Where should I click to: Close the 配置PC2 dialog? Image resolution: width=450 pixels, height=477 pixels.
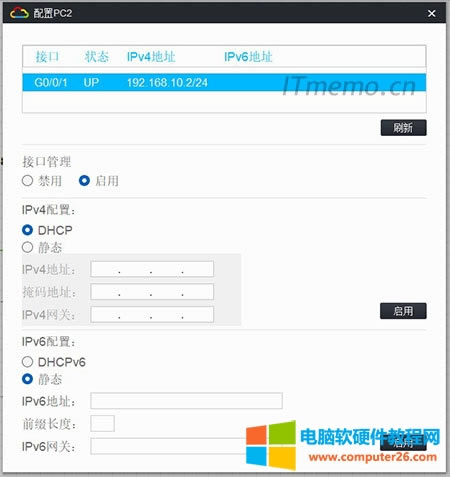432,13
